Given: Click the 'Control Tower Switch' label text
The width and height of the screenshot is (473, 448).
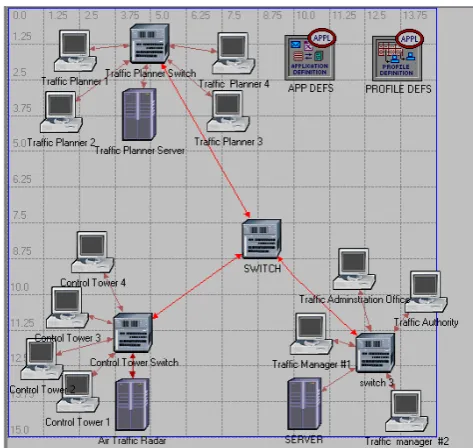Looking at the screenshot, I should pyautogui.click(x=134, y=362).
